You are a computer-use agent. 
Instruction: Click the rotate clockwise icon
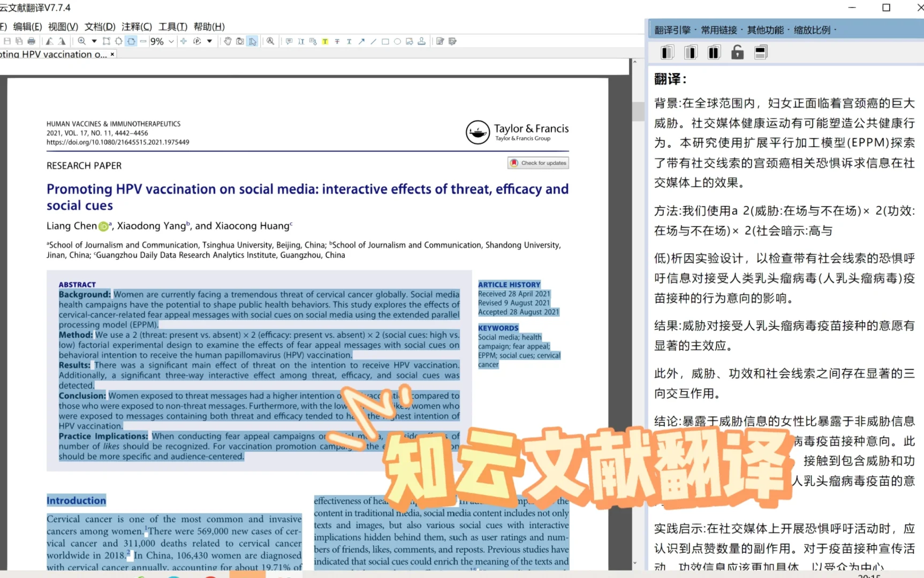62,41
